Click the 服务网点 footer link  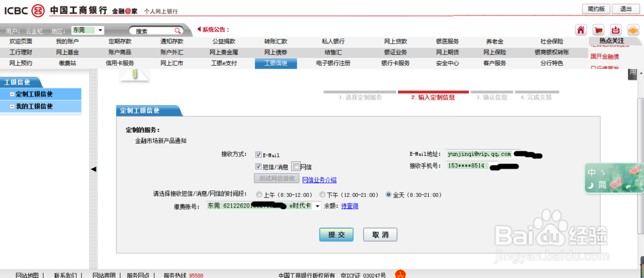[x=138, y=275]
